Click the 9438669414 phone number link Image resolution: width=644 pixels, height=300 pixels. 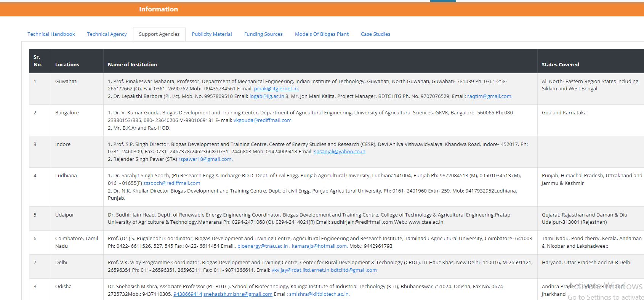188,294
